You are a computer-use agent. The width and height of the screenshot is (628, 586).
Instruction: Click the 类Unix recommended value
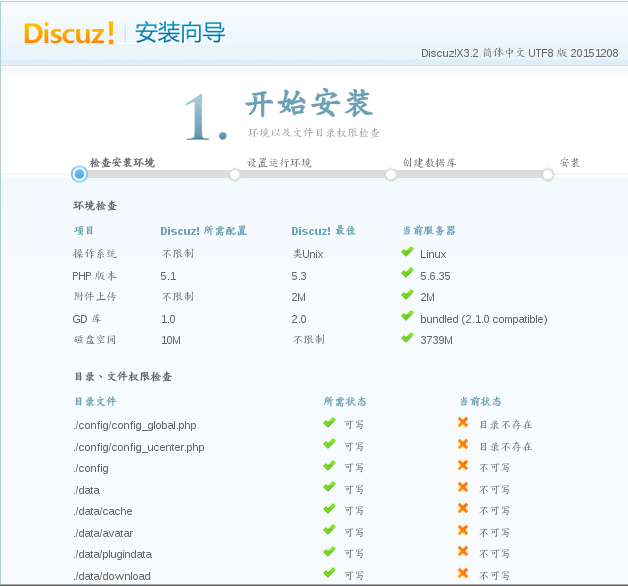(308, 254)
